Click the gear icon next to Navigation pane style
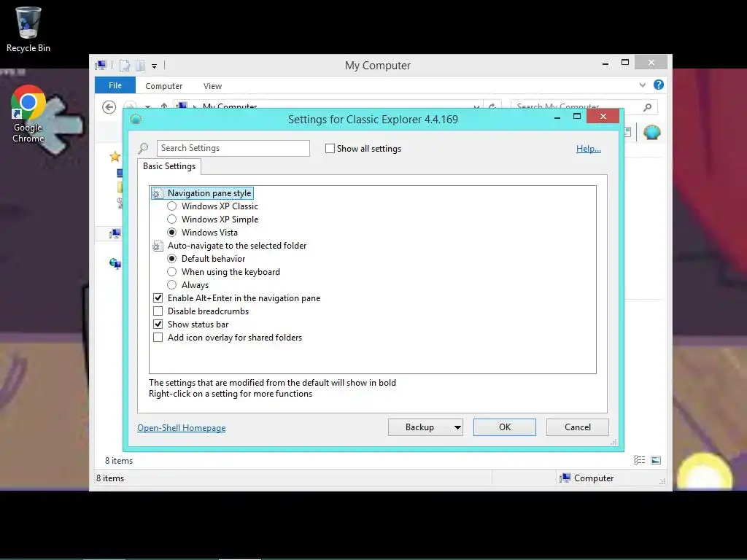The image size is (747, 560). [157, 193]
